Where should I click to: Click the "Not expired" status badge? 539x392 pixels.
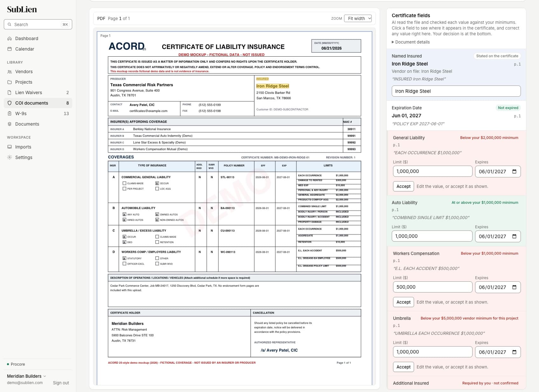[508, 108]
